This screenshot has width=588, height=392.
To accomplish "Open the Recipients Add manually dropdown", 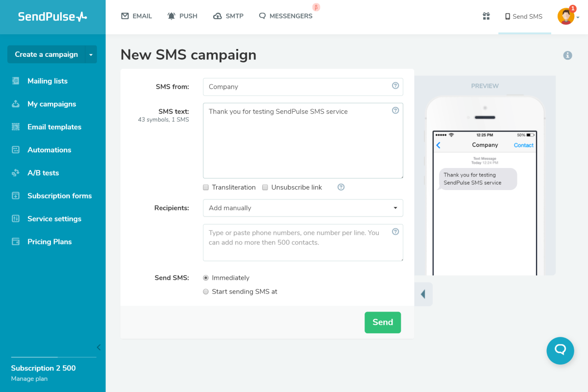I will 303,208.
